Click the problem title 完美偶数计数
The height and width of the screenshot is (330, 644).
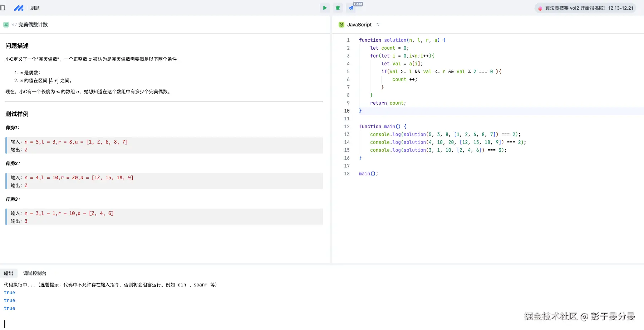(33, 25)
